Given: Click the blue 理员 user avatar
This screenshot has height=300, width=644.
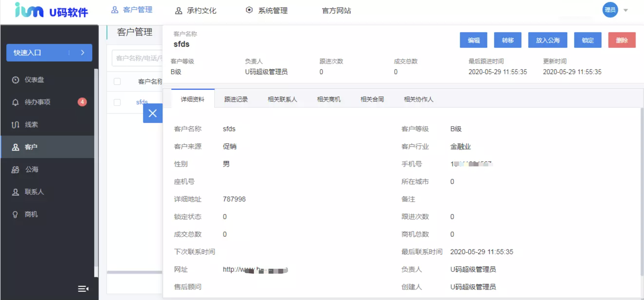Looking at the screenshot, I should pos(610,10).
